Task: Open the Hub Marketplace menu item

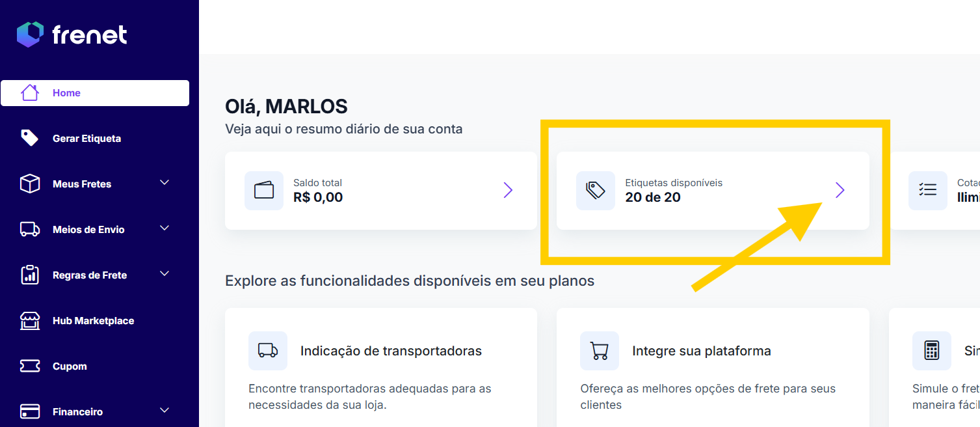Action: [93, 321]
